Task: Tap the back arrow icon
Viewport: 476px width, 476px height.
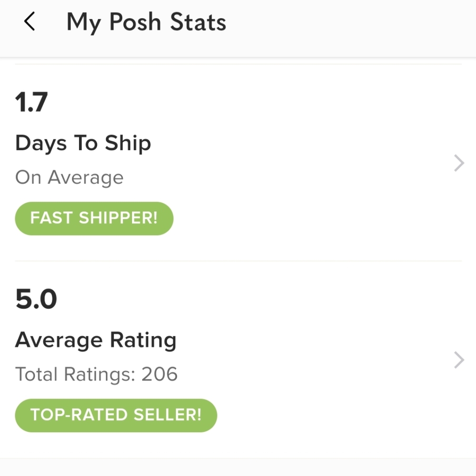Action: (30, 21)
